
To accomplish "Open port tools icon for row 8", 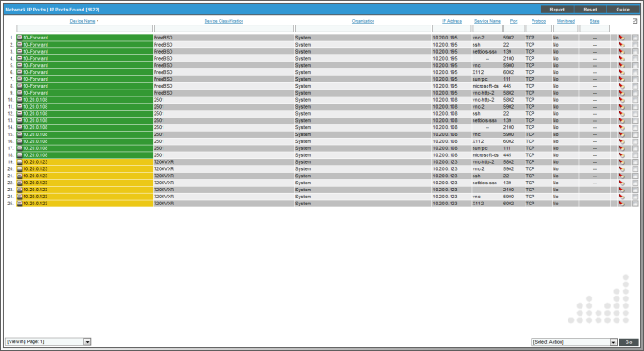I will (621, 86).
